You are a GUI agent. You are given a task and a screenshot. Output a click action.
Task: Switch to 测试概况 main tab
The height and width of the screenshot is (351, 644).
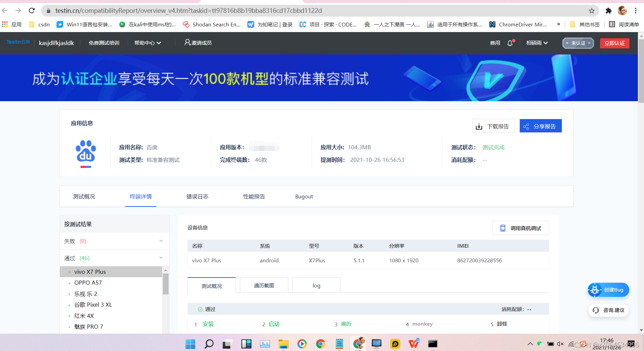click(84, 196)
